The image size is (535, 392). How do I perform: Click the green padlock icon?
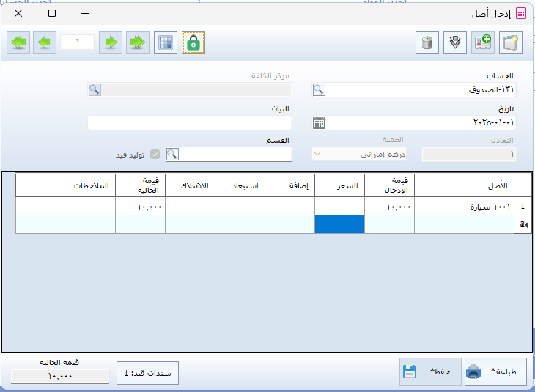193,42
